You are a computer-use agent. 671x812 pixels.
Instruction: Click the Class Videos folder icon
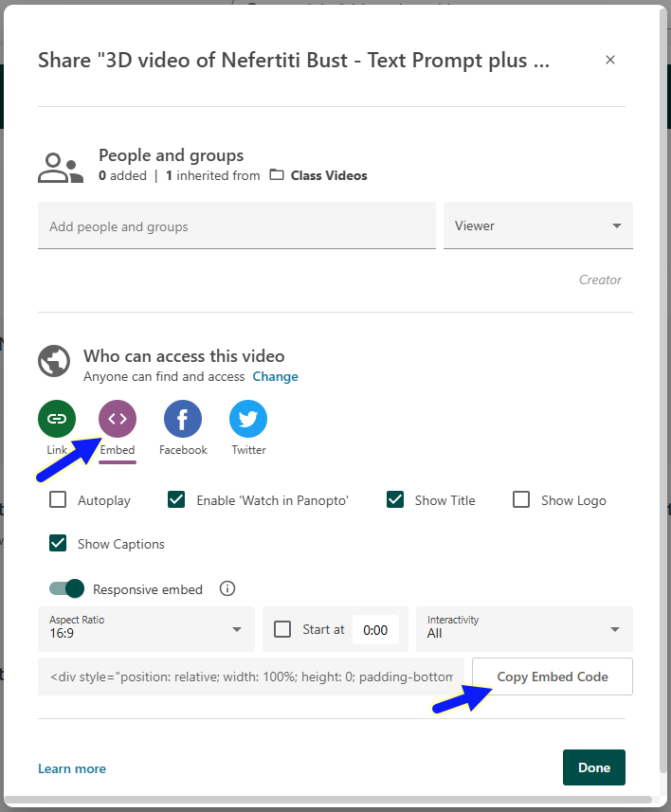coord(277,175)
